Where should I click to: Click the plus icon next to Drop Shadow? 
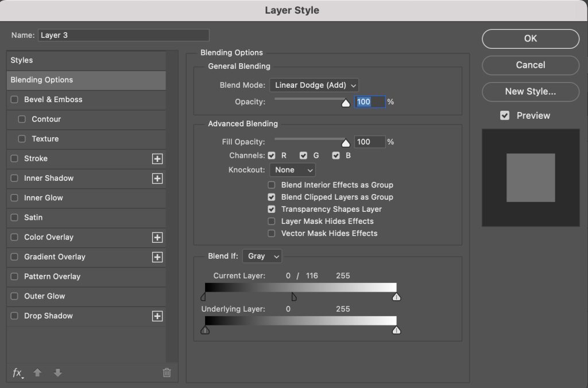(x=157, y=316)
